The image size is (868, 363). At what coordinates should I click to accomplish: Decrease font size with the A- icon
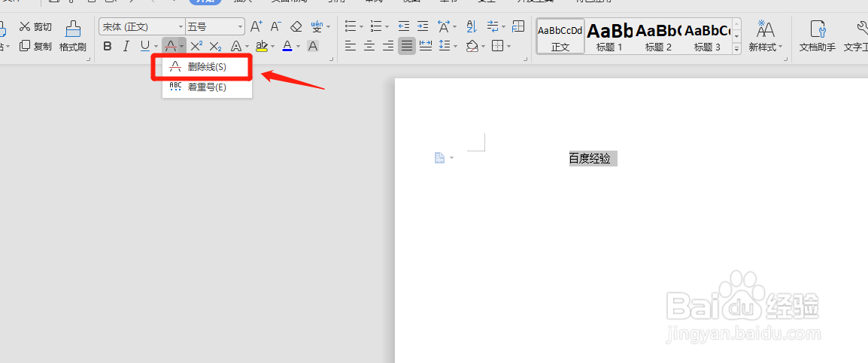click(x=276, y=26)
